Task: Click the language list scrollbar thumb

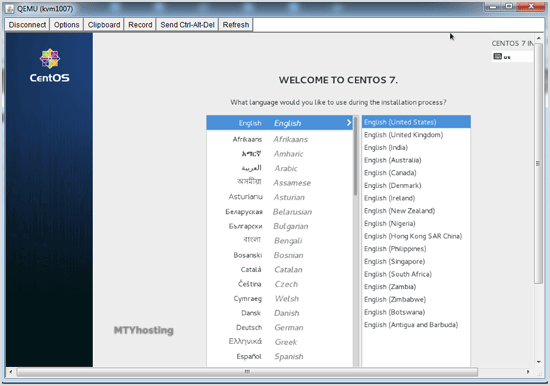Action: click(x=356, y=156)
